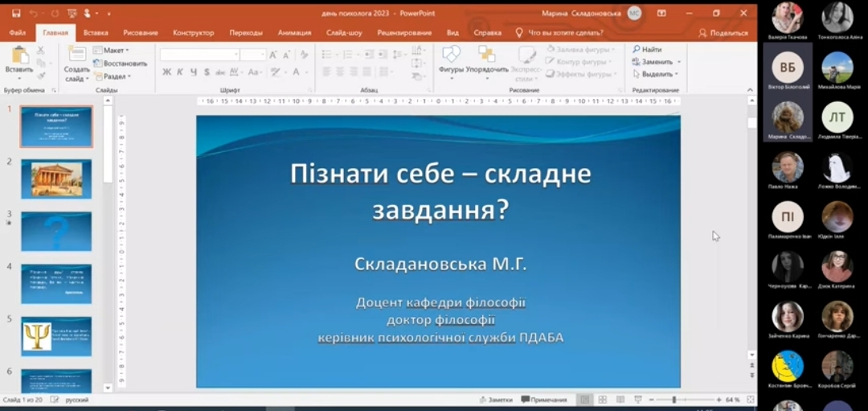Click the Italic К formatting icon
Screen dimensions: 868x411
180,72
